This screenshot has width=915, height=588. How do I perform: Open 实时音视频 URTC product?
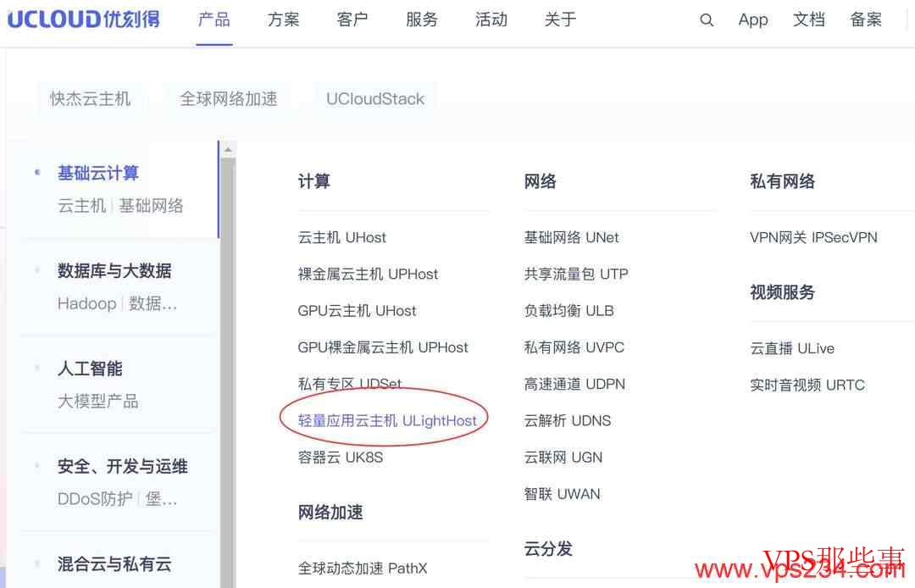[x=807, y=385]
